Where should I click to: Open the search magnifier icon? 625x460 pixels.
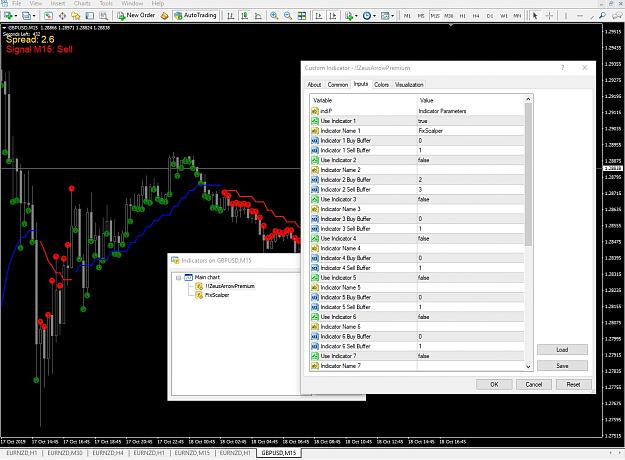point(602,16)
